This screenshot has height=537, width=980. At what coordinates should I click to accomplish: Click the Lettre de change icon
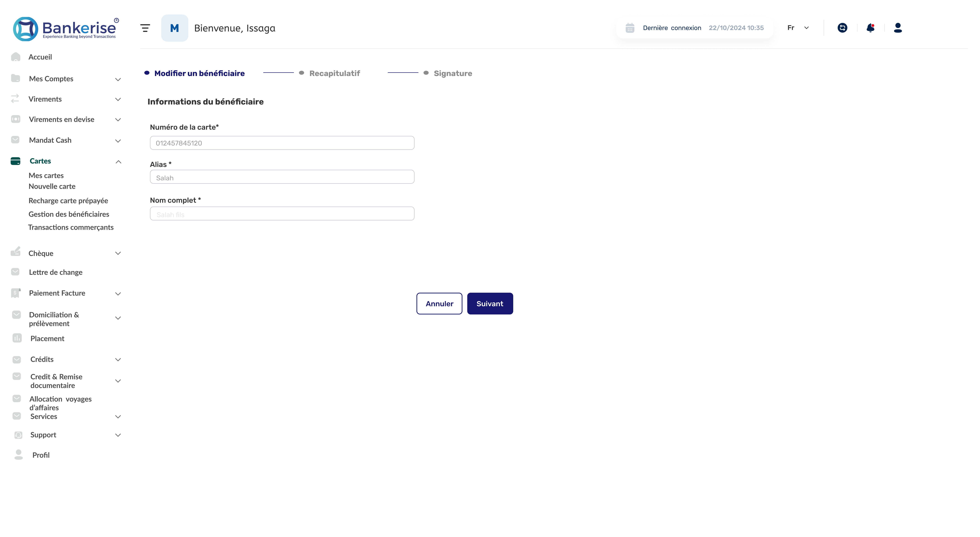(15, 272)
